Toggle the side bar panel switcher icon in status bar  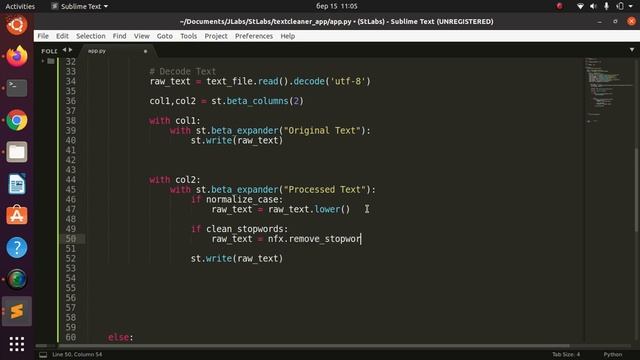coord(43,355)
